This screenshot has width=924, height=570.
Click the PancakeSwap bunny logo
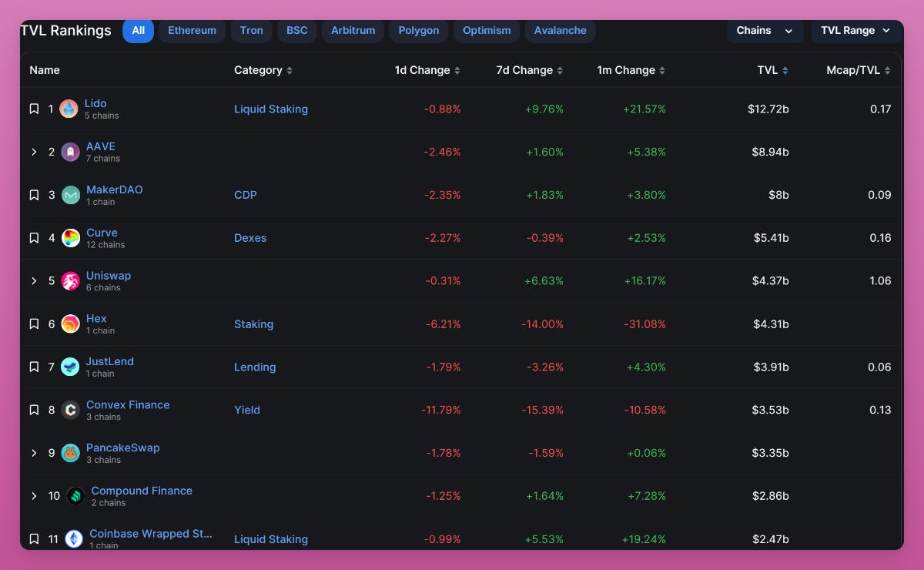[x=71, y=454]
